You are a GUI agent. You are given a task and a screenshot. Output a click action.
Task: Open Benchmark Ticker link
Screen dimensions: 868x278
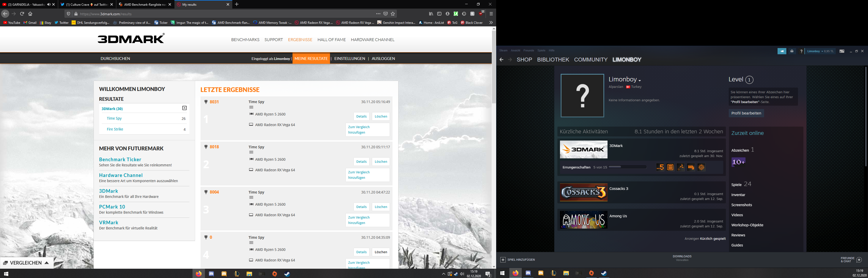(x=120, y=159)
